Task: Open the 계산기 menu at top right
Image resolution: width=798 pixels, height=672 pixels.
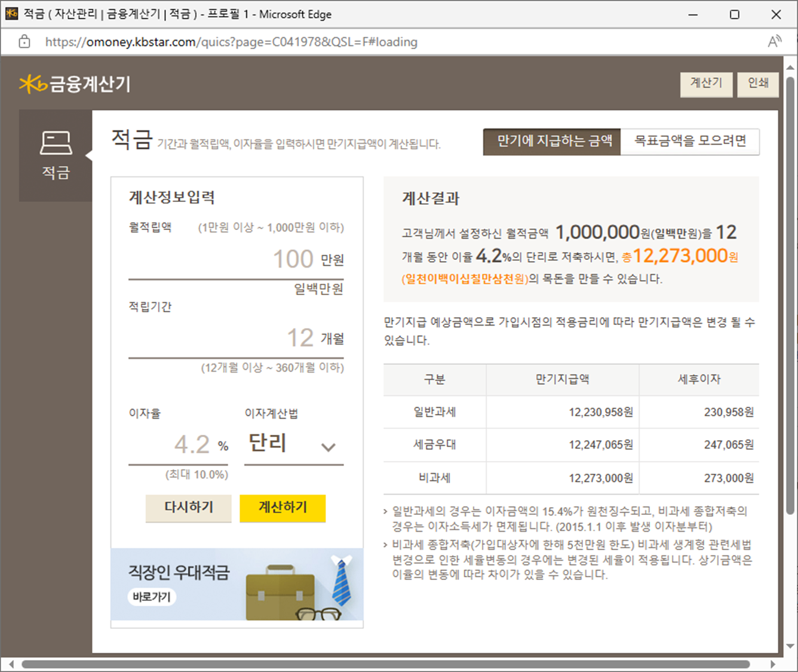Action: (x=707, y=84)
